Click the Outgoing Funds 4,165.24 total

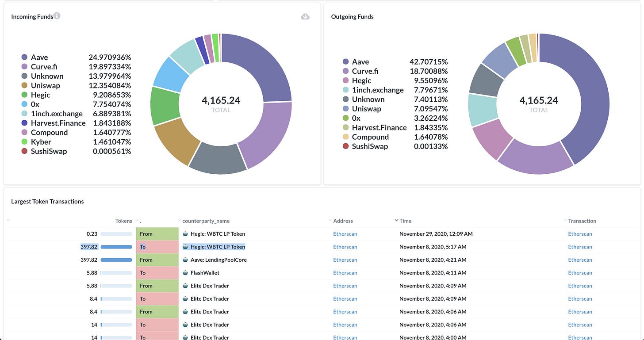539,100
